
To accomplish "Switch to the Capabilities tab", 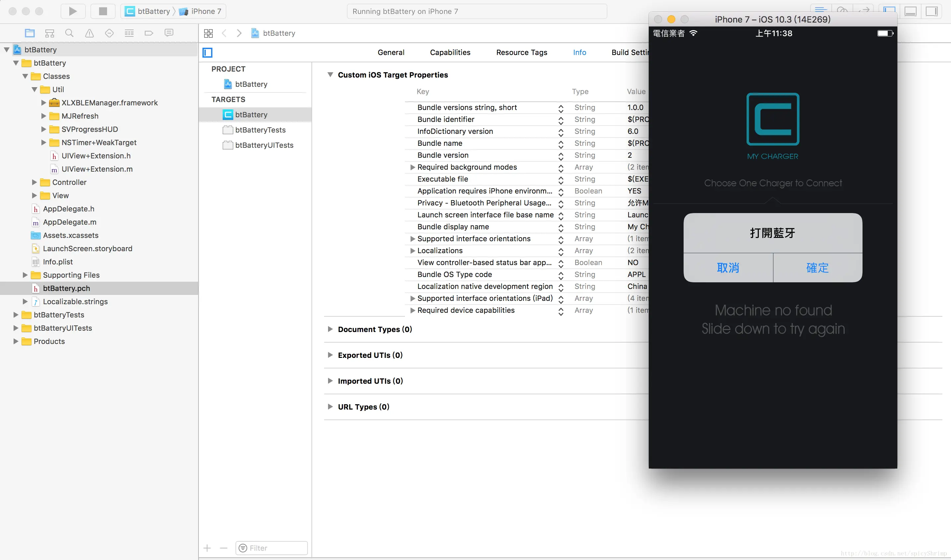I will [x=450, y=52].
